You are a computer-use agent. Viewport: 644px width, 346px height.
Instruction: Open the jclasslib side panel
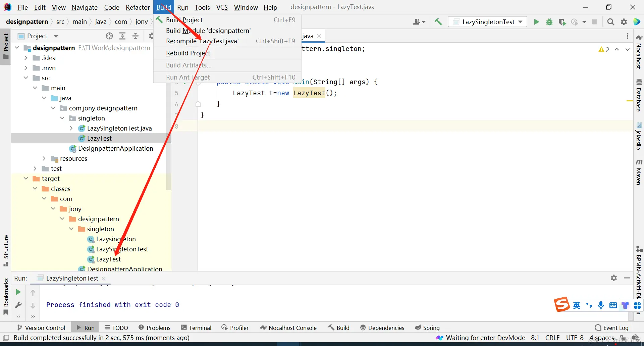pos(639,136)
